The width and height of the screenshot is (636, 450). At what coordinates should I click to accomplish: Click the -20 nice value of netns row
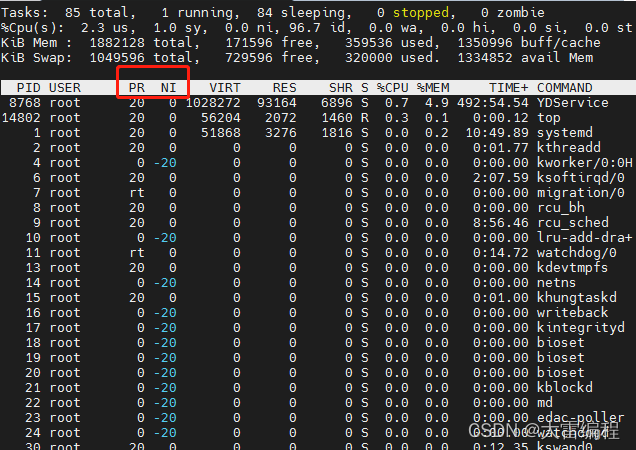tap(165, 283)
